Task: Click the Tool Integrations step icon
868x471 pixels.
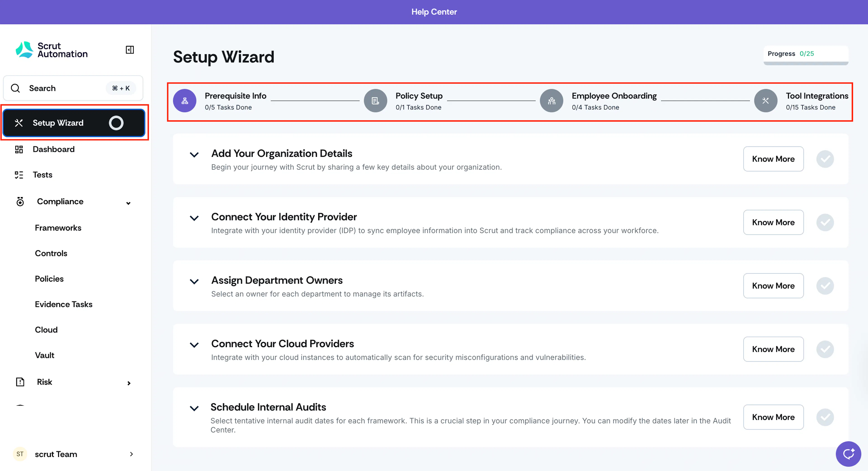Action: 766,101
